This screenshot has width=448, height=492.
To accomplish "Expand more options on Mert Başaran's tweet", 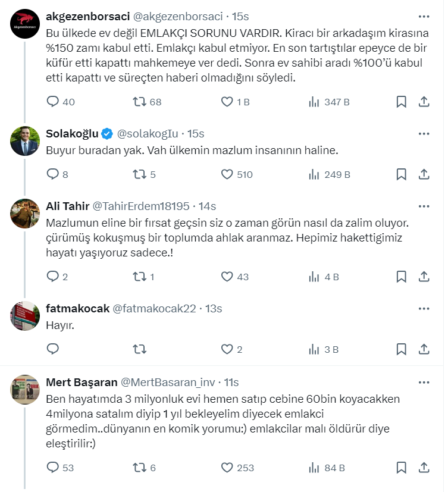I will 424,382.
